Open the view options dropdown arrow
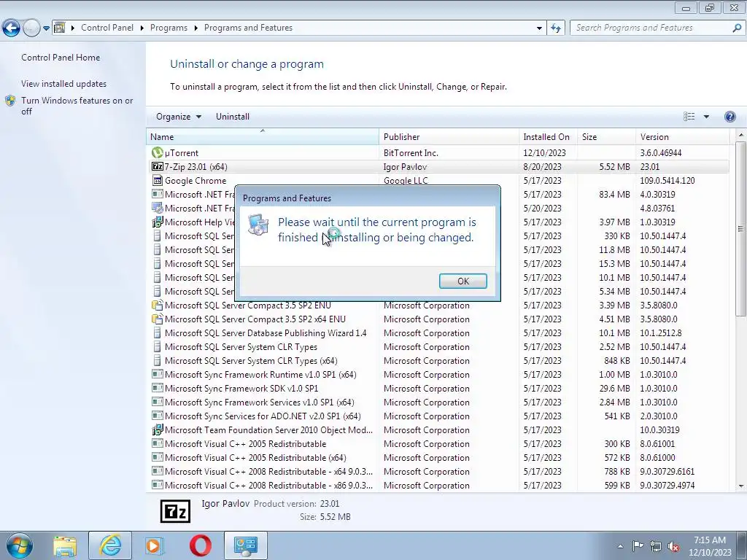This screenshot has width=747, height=560. [x=706, y=117]
